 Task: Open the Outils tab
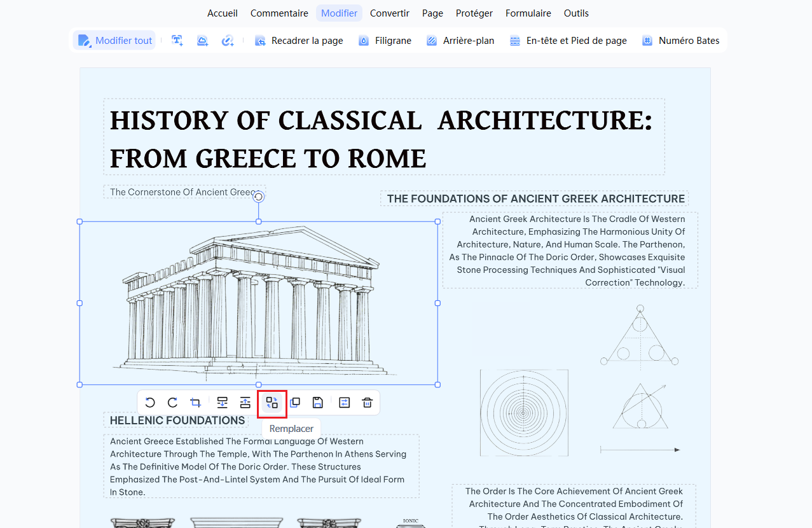pos(576,13)
